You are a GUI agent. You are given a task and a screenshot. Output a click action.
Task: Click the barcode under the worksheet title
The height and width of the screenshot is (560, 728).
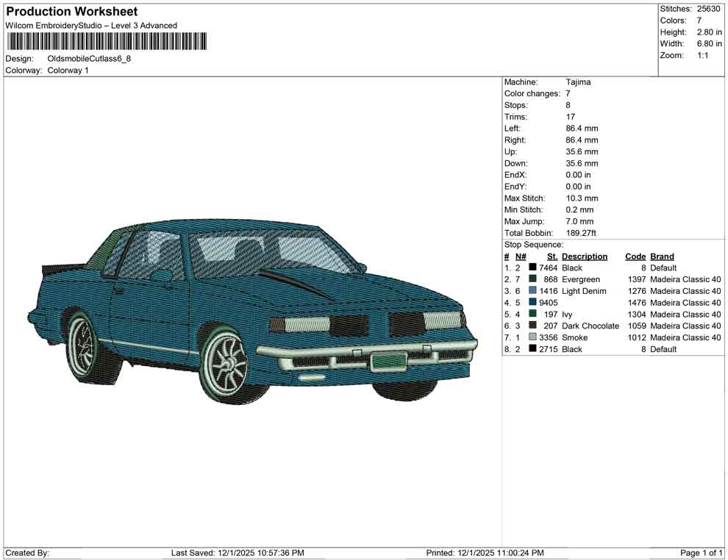tap(106, 42)
